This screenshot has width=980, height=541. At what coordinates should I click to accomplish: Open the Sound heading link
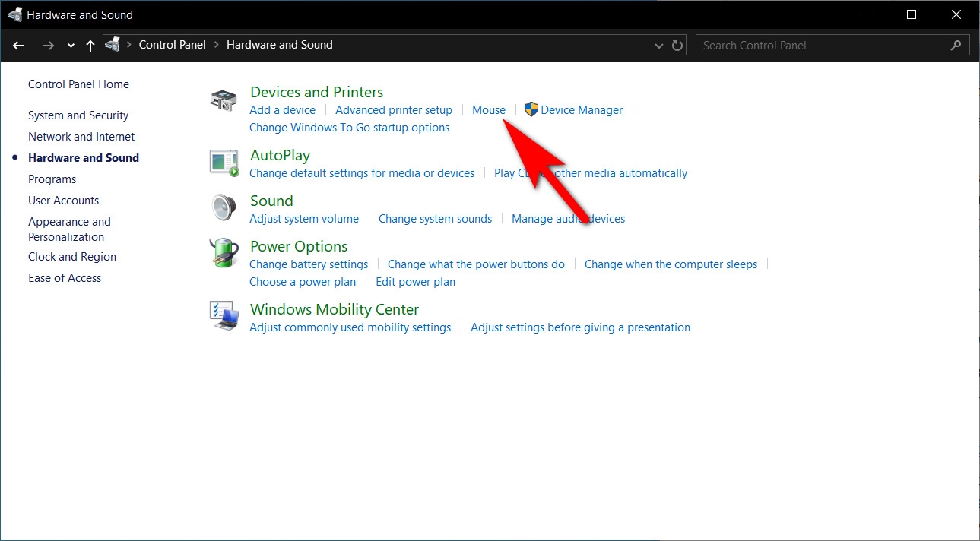(x=271, y=201)
